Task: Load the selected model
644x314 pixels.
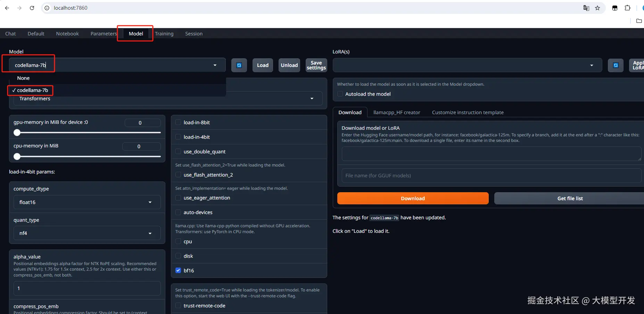Action: pyautogui.click(x=263, y=65)
